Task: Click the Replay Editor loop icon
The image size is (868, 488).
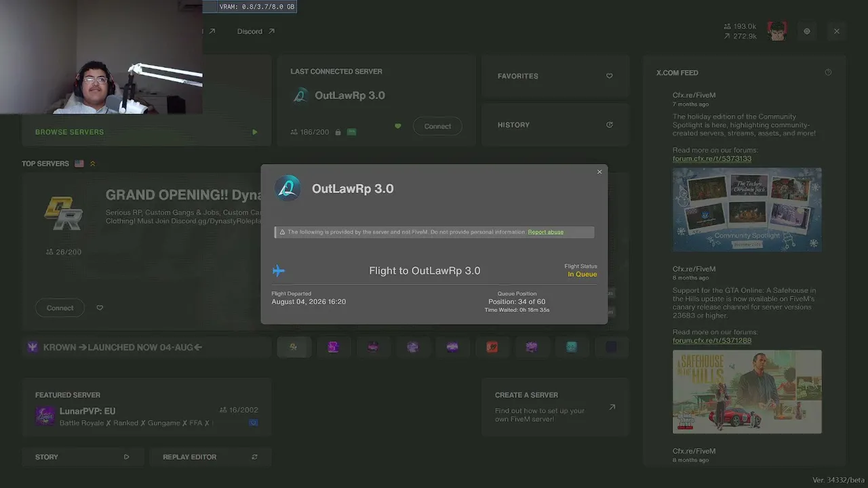Action: click(x=254, y=457)
